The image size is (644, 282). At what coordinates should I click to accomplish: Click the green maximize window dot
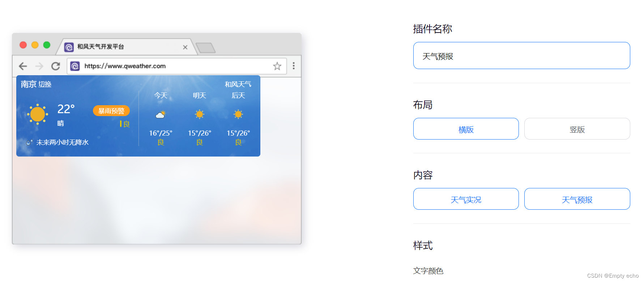pos(47,45)
